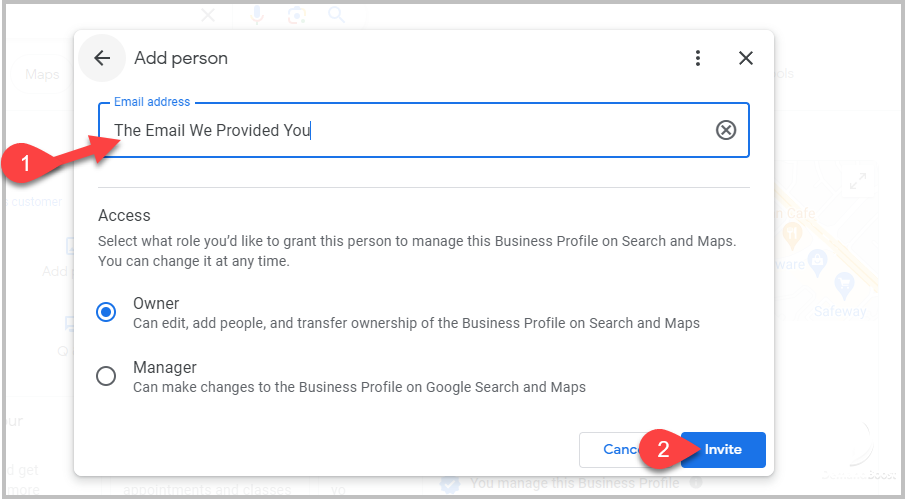Click the Owner role description text
905x499 pixels.
pyautogui.click(x=416, y=323)
